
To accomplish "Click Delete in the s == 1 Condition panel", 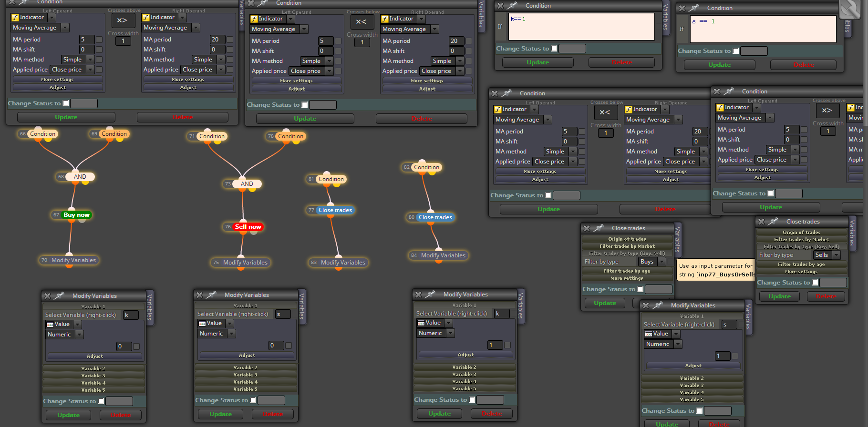I will pos(803,65).
